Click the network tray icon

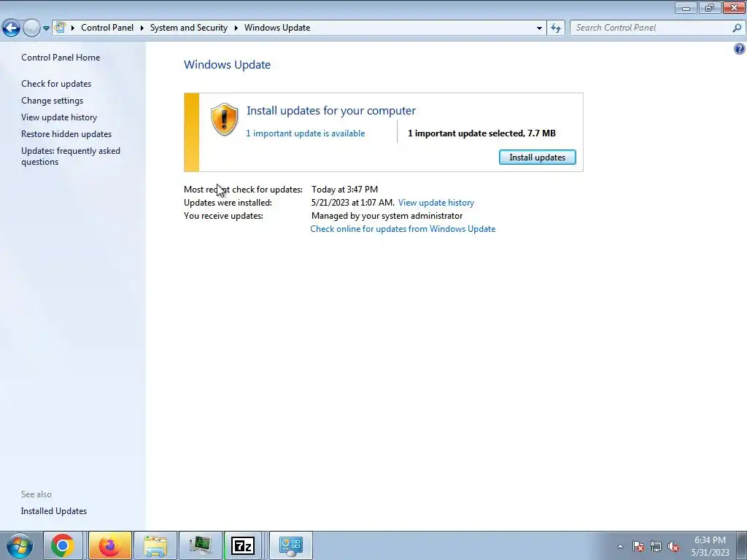point(656,546)
